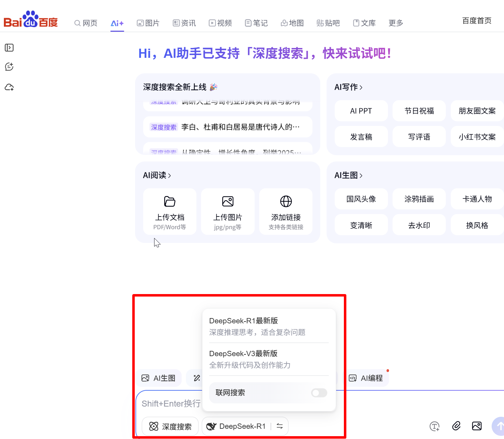The width and height of the screenshot is (504, 439).
Task: Open the 李白、杜甫和白居易 deep search suggestion
Action: click(x=228, y=127)
